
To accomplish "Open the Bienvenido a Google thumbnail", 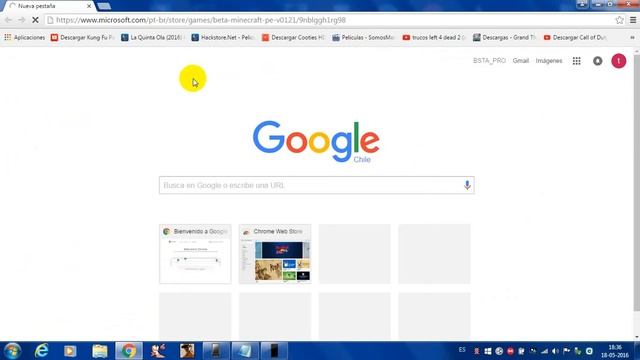I will pos(195,254).
